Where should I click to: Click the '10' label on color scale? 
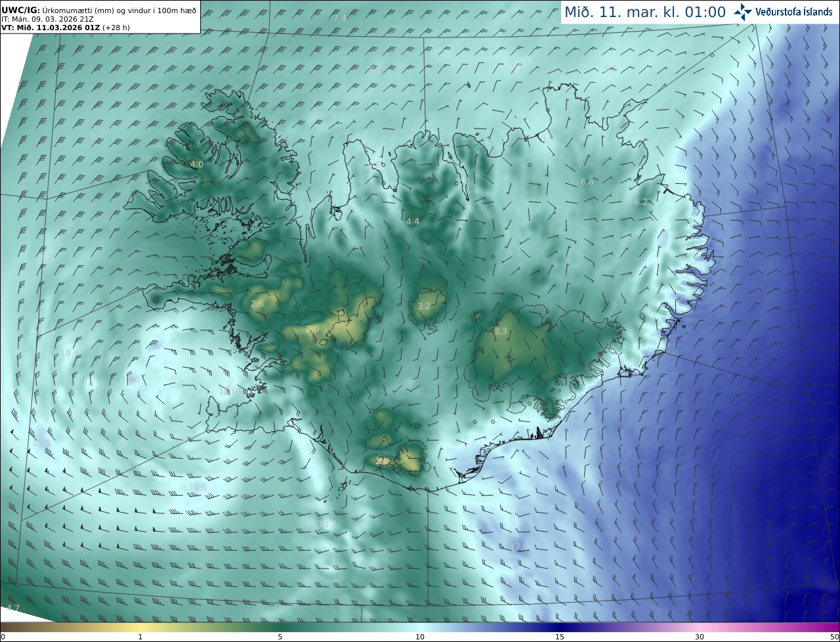[420, 637]
